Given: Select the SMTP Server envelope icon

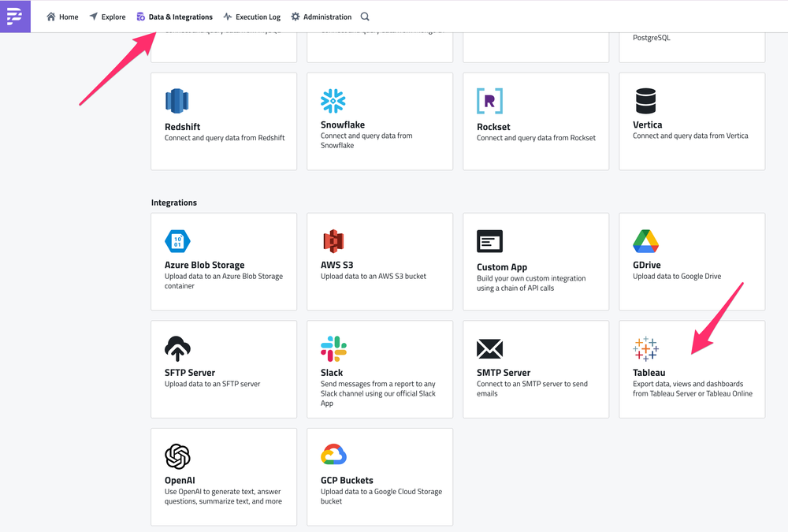Looking at the screenshot, I should click(x=489, y=348).
